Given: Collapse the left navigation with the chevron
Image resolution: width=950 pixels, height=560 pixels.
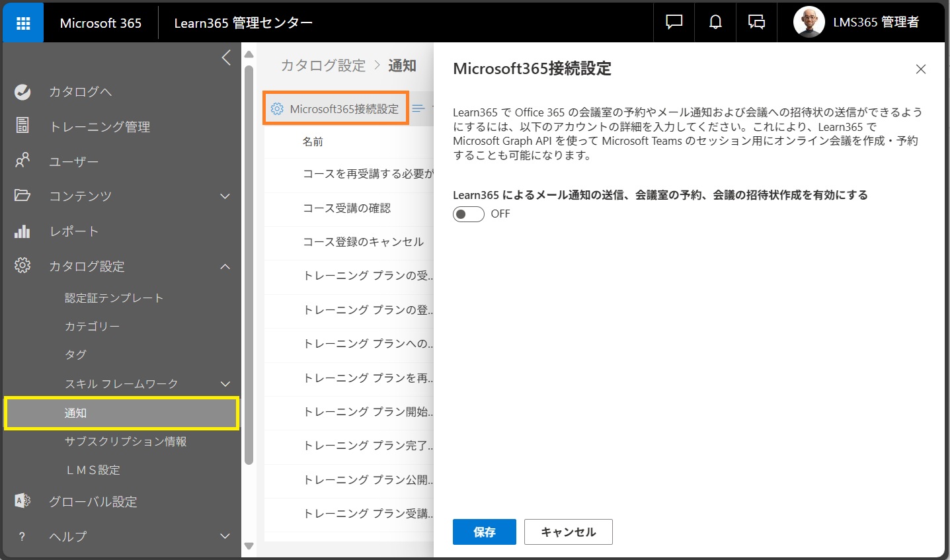Looking at the screenshot, I should pos(226,58).
